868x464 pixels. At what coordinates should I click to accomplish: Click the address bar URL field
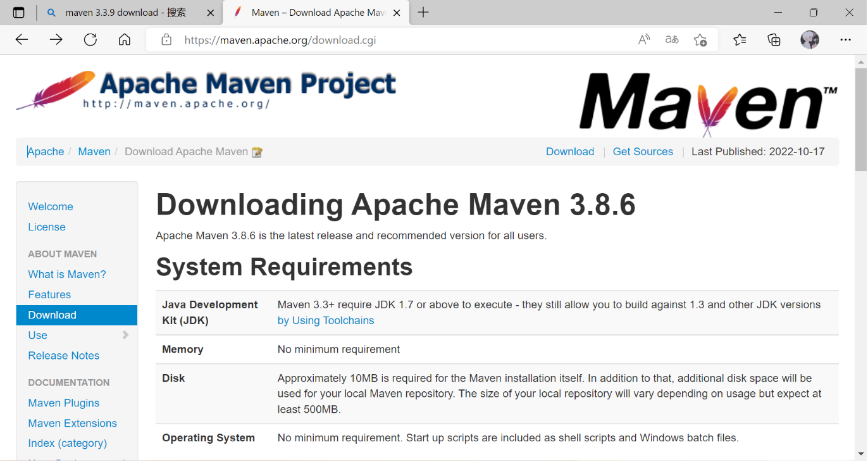point(405,40)
